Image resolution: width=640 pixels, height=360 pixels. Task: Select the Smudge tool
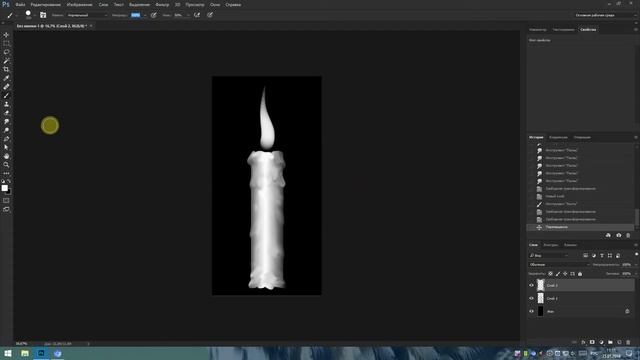[x=6, y=122]
